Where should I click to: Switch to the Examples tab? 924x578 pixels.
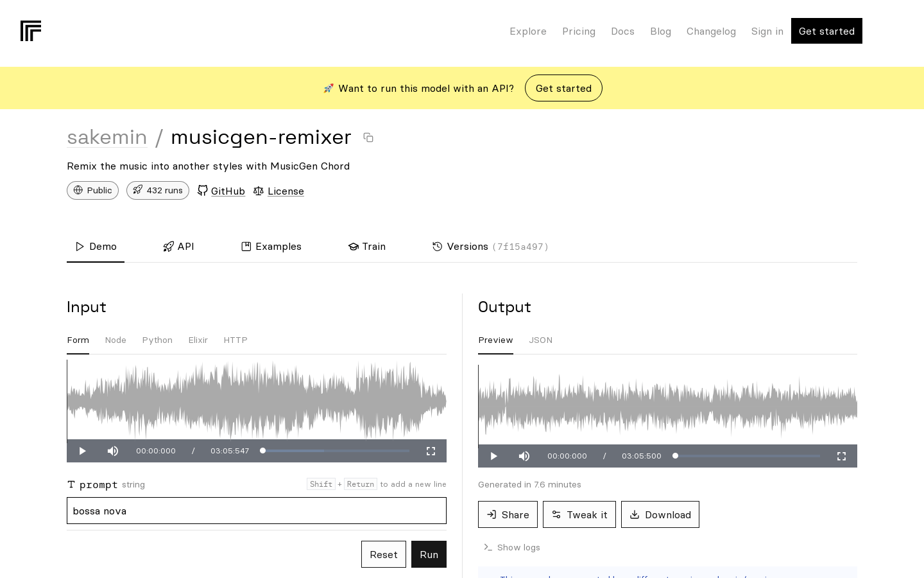pyautogui.click(x=271, y=247)
